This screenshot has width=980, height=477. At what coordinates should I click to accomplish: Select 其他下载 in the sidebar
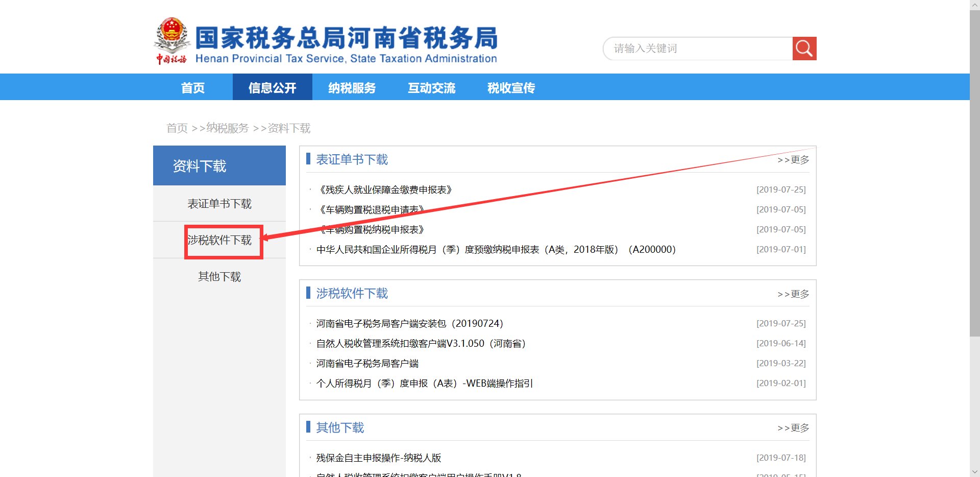219,276
